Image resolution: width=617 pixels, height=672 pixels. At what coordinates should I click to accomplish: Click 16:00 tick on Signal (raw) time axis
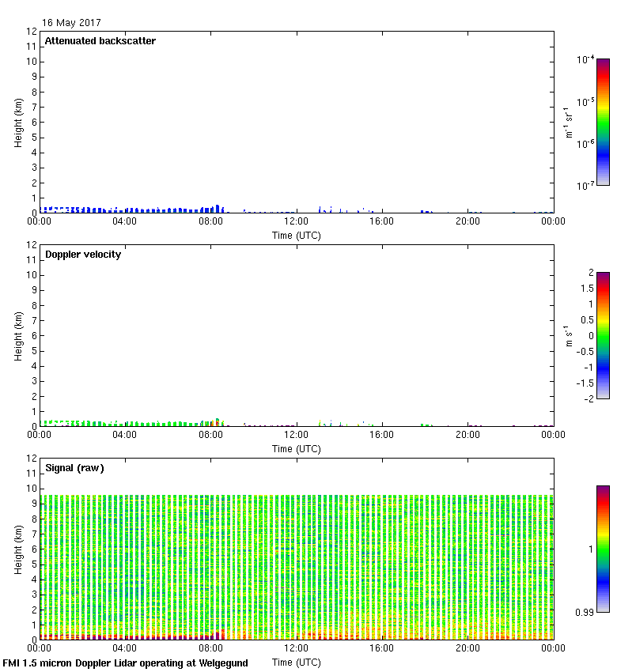click(x=382, y=648)
